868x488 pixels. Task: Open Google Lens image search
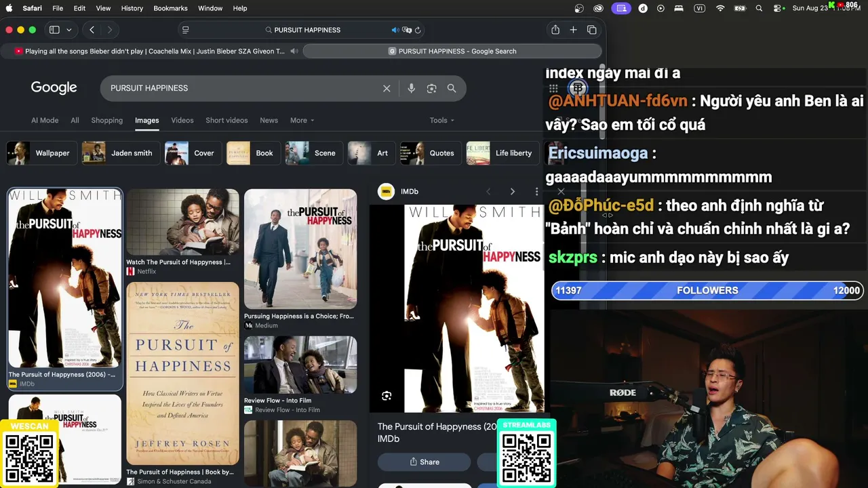coord(431,88)
